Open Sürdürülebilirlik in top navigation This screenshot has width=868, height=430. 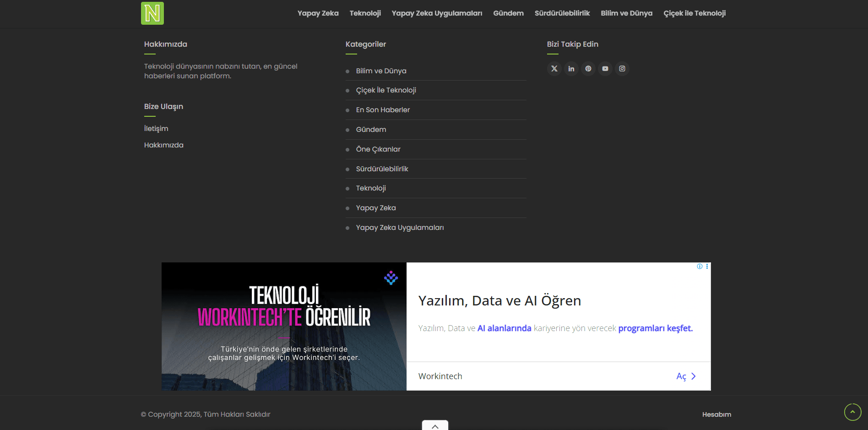pos(562,13)
